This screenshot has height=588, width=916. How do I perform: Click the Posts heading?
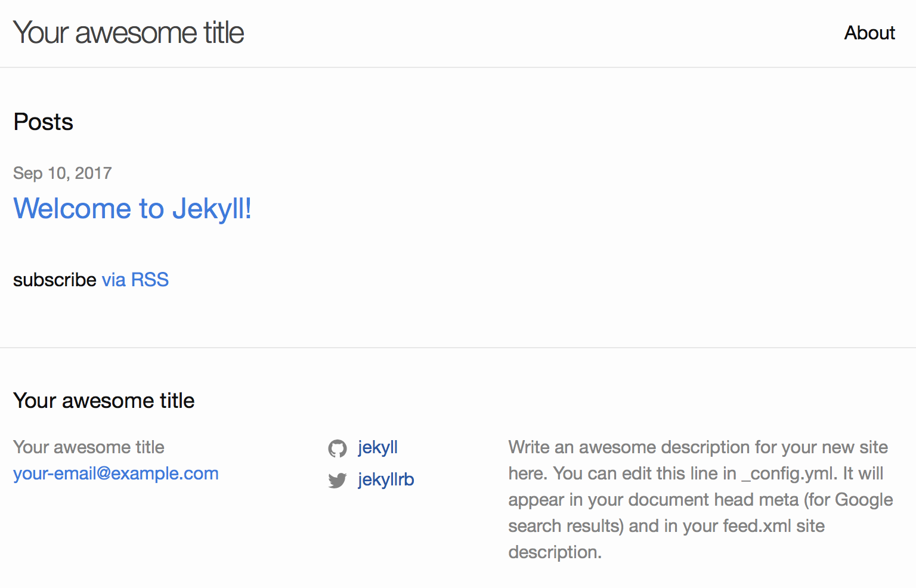pos(44,122)
